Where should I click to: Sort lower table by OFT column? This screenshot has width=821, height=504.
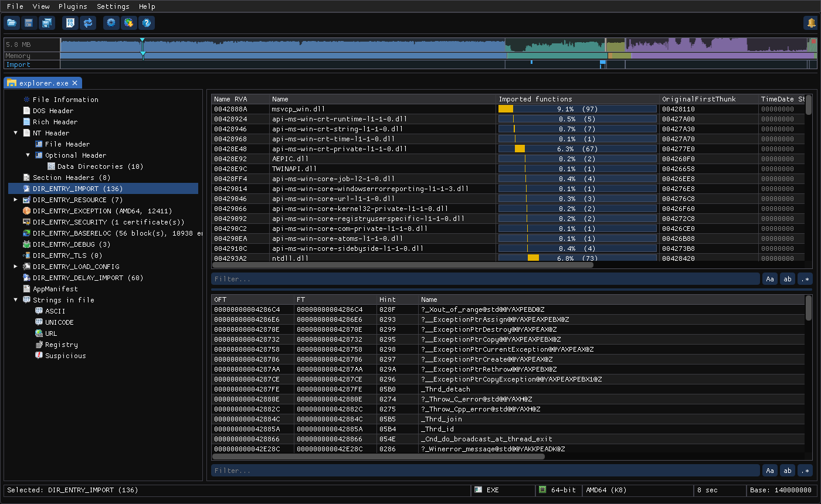pos(253,299)
